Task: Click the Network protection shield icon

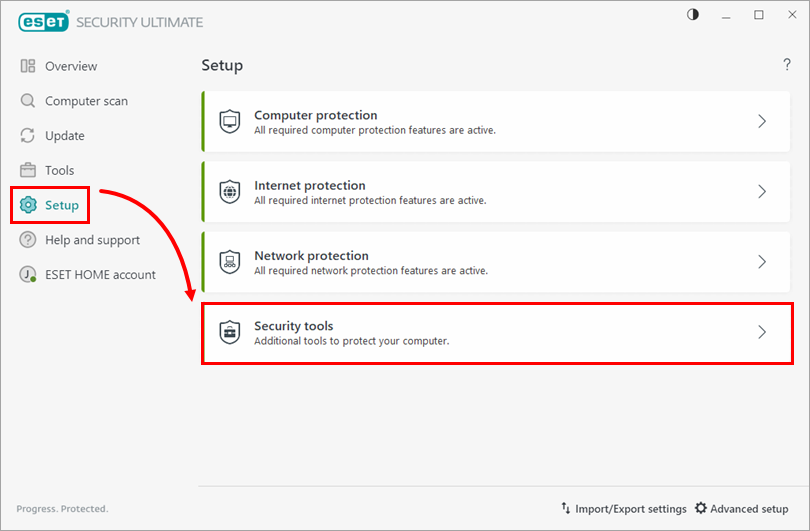Action: tap(230, 262)
